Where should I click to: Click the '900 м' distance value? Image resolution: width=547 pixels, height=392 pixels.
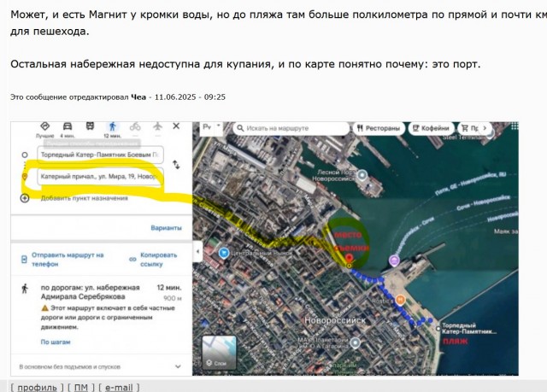point(173,298)
